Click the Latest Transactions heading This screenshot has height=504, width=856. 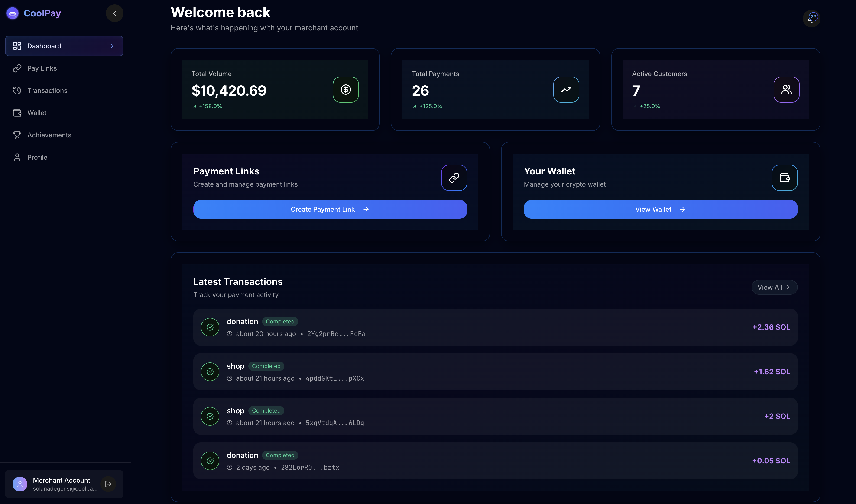[238, 281]
